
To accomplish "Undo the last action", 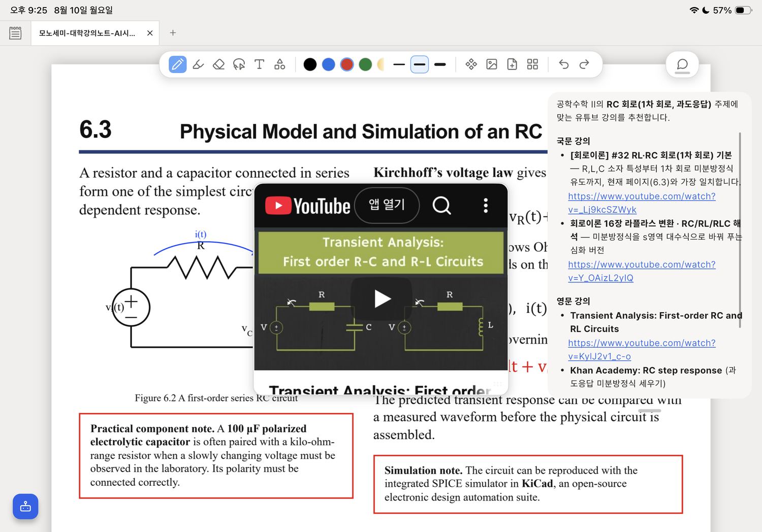I will pyautogui.click(x=564, y=64).
